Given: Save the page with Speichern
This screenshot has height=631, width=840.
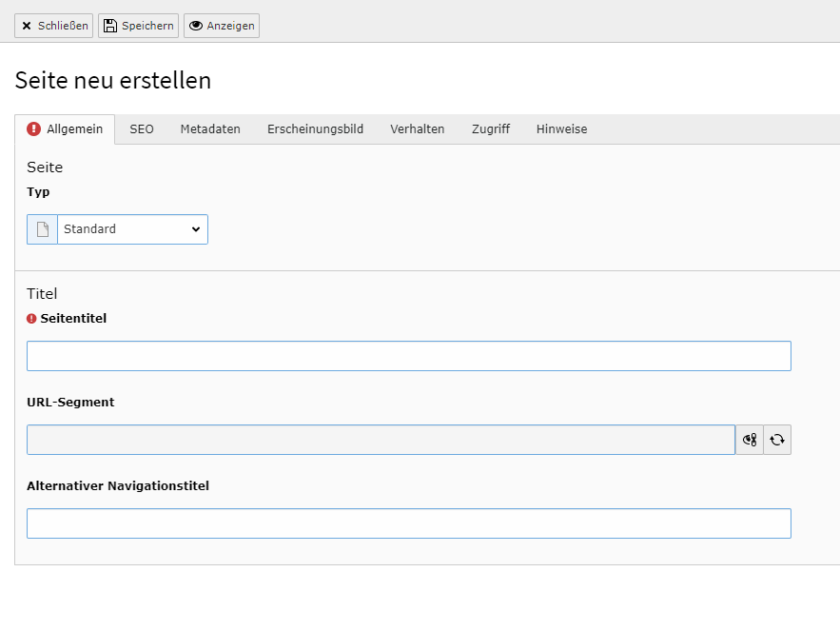Looking at the screenshot, I should point(138,26).
